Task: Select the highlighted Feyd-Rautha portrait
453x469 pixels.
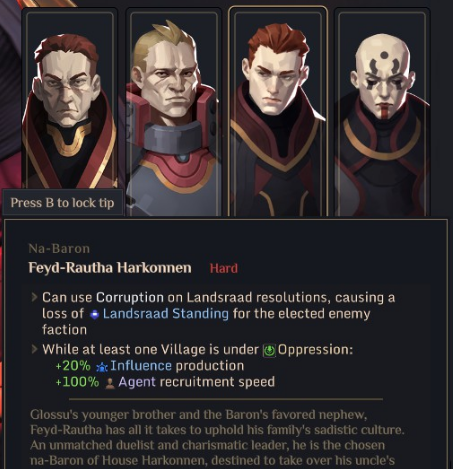Action: click(x=278, y=112)
